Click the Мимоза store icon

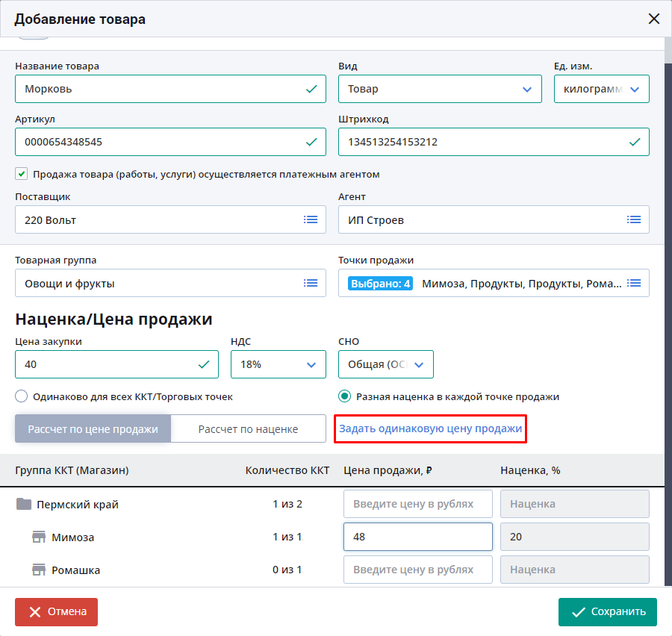point(39,537)
